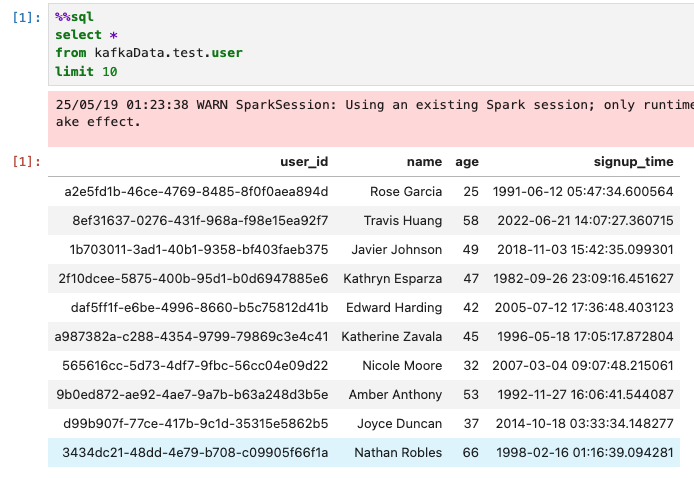Click user_id 9b0ed872-ae92-4ae7-9a7b-b63a248d3b5e
Screen dimensions: 694x478
pyautogui.click(x=192, y=394)
